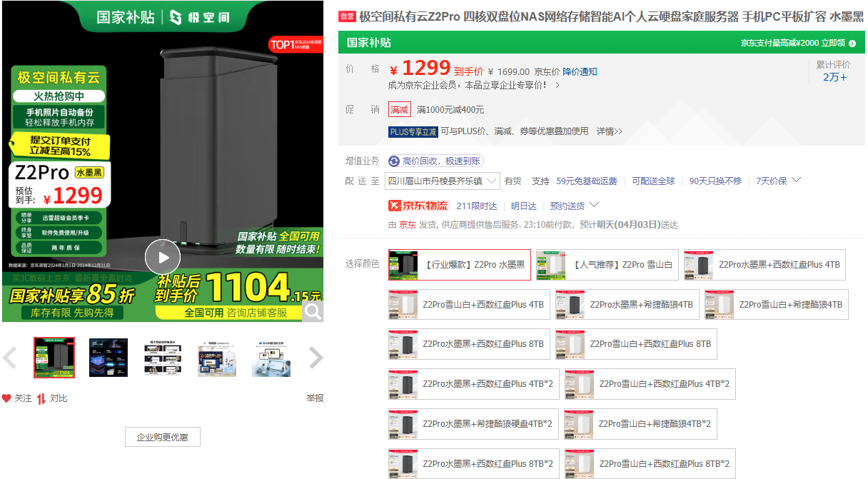Image resolution: width=868 pixels, height=479 pixels.
Task: Click the 京东价 label
Action: tap(547, 71)
